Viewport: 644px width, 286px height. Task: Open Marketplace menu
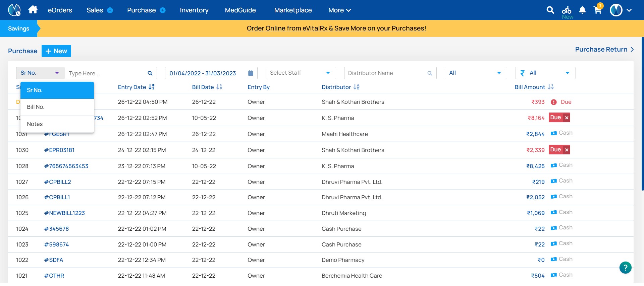tap(293, 10)
